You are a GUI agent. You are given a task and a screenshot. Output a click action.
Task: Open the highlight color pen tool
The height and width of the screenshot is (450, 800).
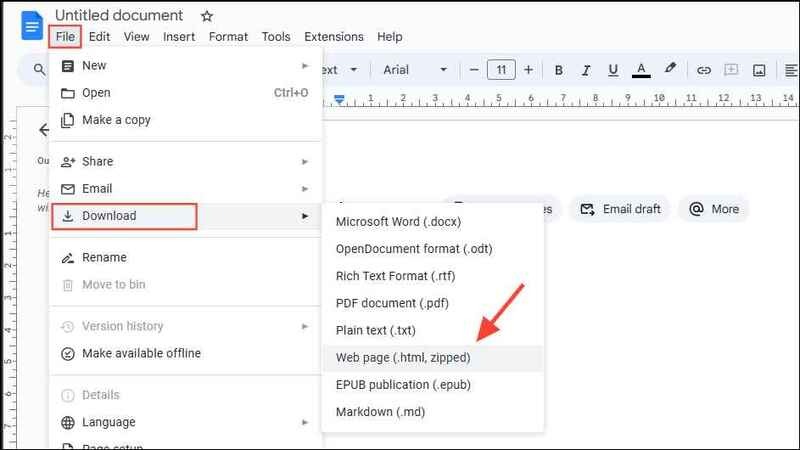tap(670, 68)
